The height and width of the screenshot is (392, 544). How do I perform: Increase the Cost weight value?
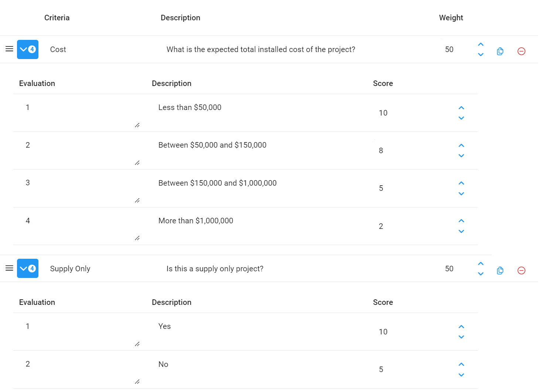(x=481, y=44)
